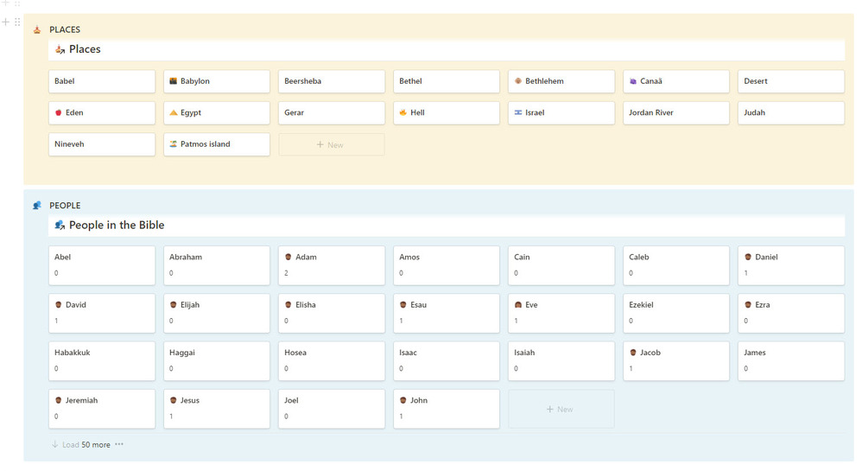The width and height of the screenshot is (868, 471).
Task: Click the Daniel person icon
Action: click(x=748, y=258)
